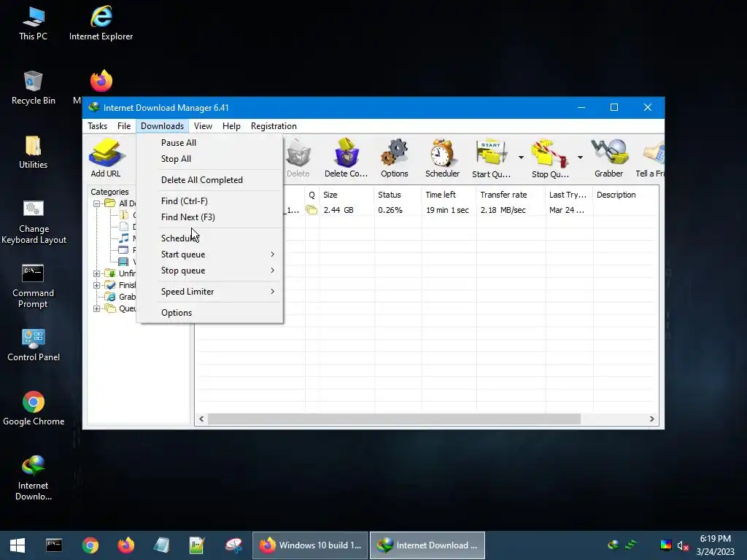Screen dimensions: 747x560
Task: Open Internet Download Manager desktop shortcut
Action: [33, 478]
